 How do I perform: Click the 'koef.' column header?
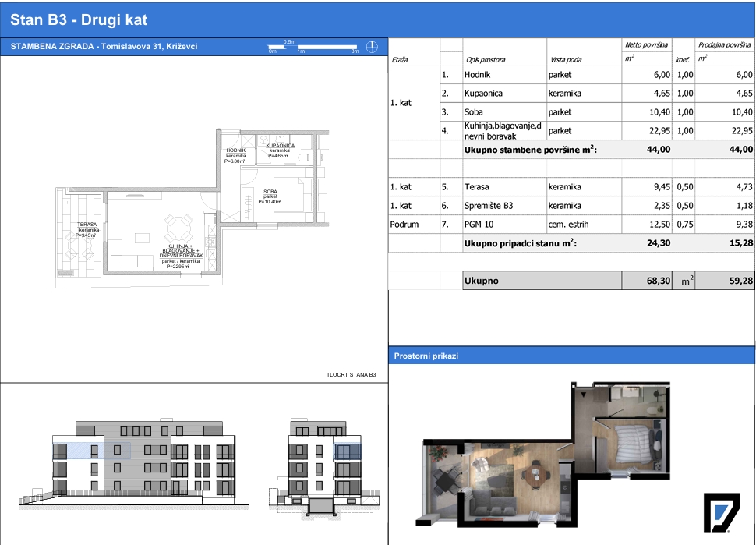click(682, 60)
